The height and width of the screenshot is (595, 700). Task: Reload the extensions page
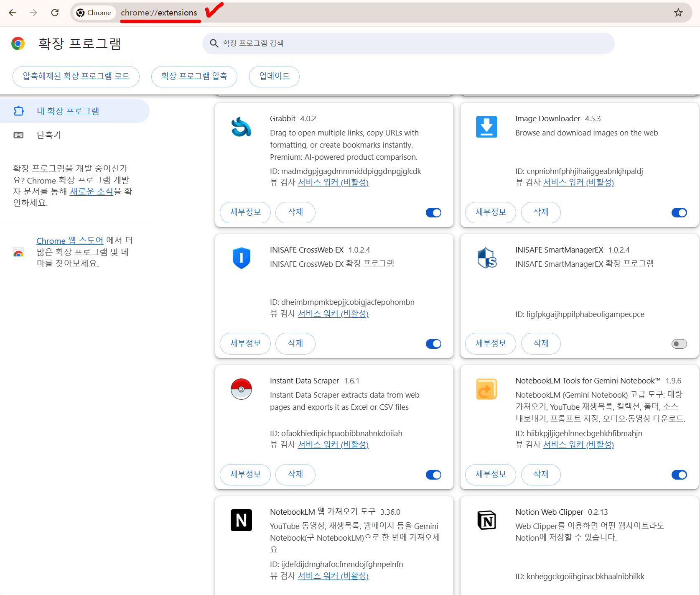[x=55, y=13]
